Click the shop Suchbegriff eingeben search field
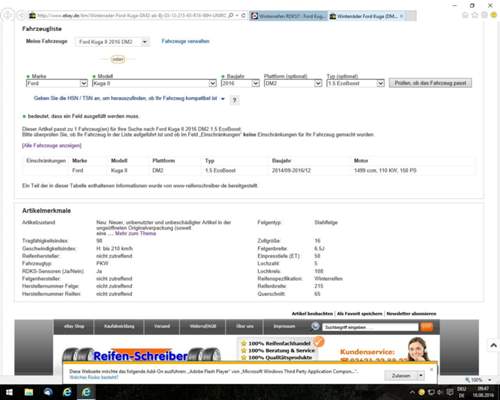Image resolution: width=500 pixels, height=400 pixels. (x=370, y=327)
